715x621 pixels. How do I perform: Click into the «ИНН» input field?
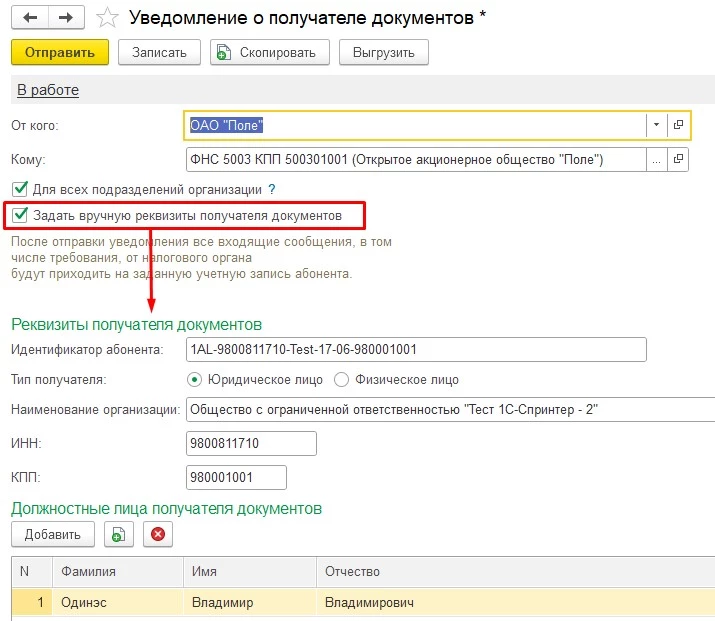coord(251,443)
